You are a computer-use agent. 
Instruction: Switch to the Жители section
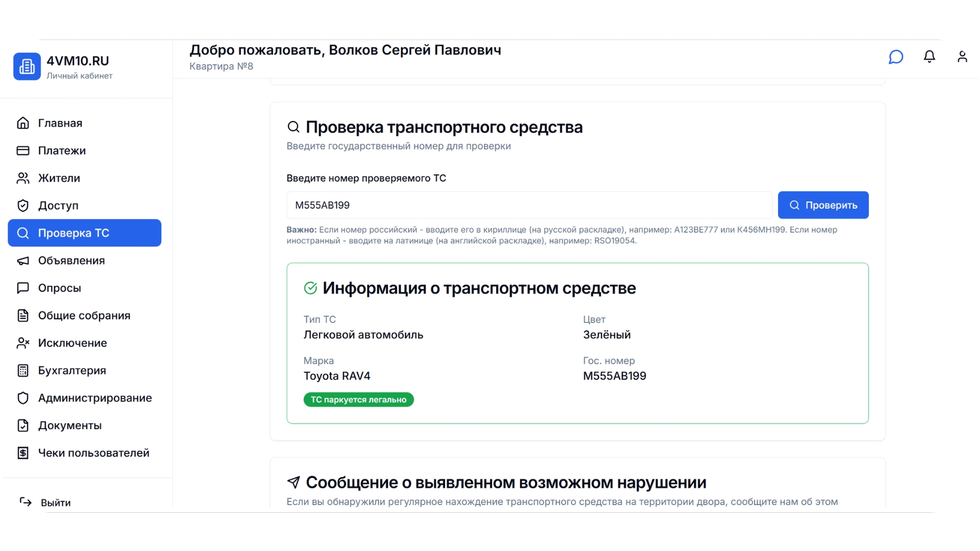click(58, 178)
